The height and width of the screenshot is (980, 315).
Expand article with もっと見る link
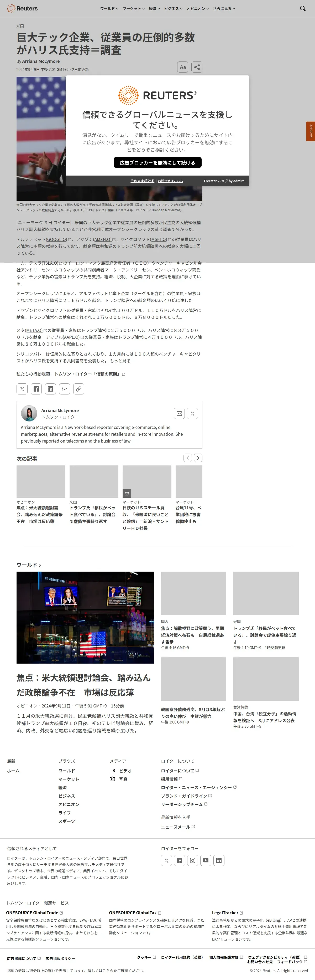[120, 361]
